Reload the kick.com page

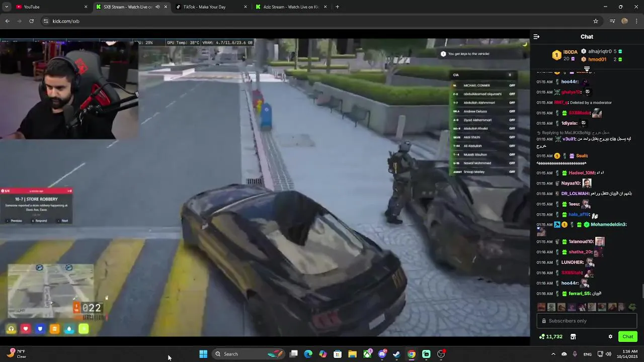(x=31, y=21)
